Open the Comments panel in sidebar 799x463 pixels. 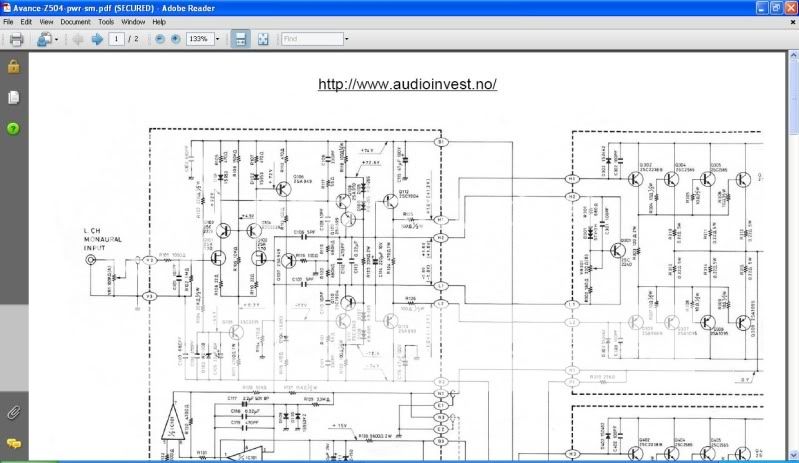[14, 442]
